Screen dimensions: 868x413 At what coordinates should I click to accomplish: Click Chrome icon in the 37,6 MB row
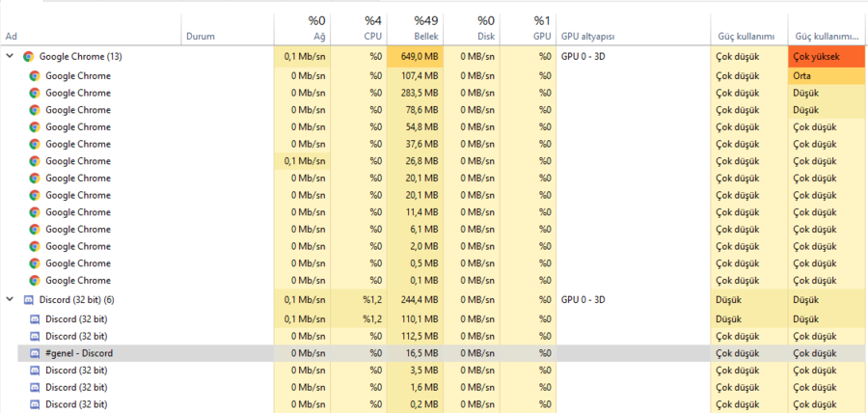[x=35, y=144]
